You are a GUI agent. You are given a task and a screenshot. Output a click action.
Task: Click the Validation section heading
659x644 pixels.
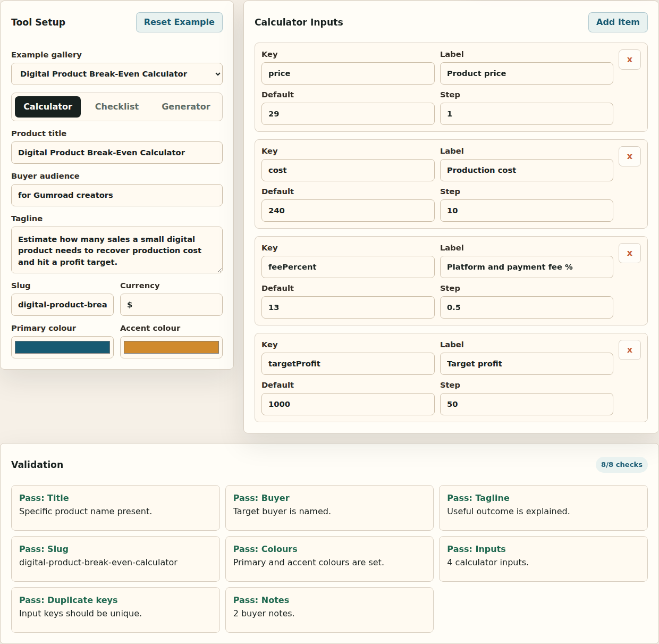point(37,465)
